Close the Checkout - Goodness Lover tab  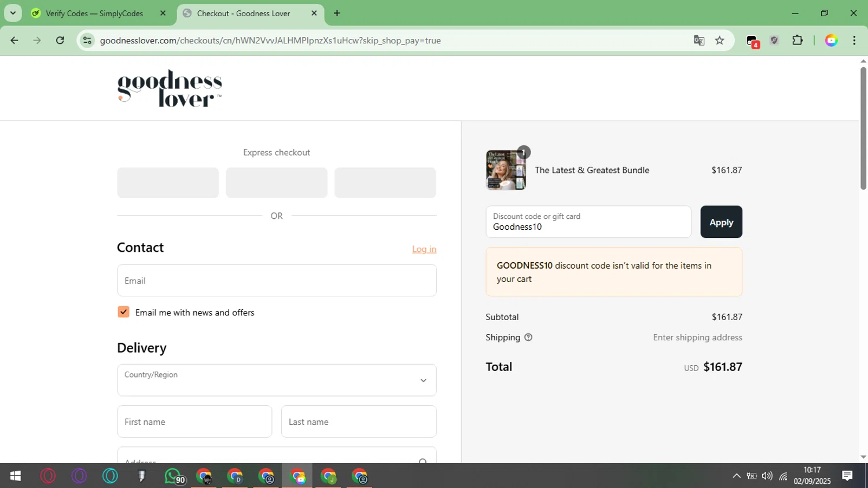(x=314, y=13)
